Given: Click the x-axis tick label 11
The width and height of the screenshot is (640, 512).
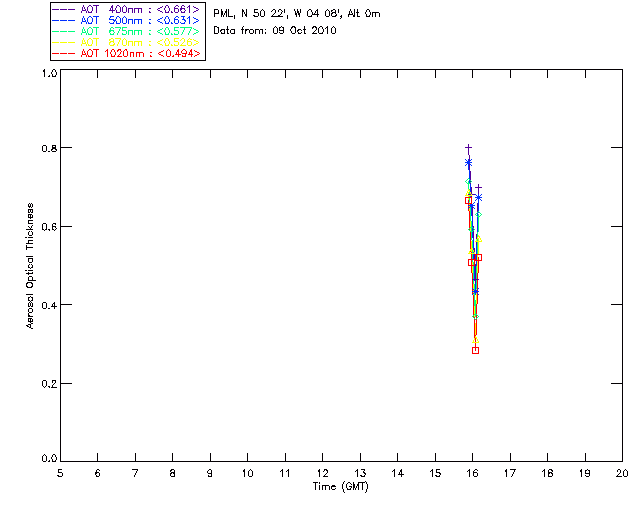Looking at the screenshot, I should [285, 474].
